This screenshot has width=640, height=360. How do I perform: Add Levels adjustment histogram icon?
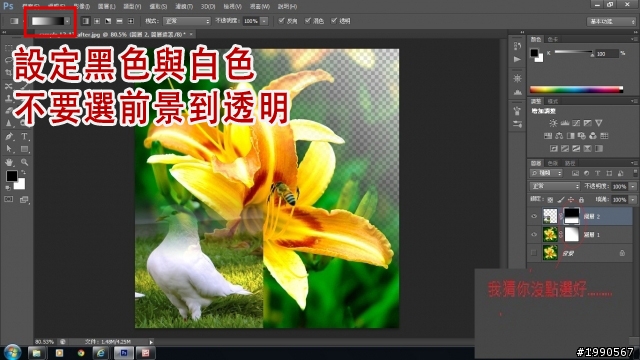565,123
